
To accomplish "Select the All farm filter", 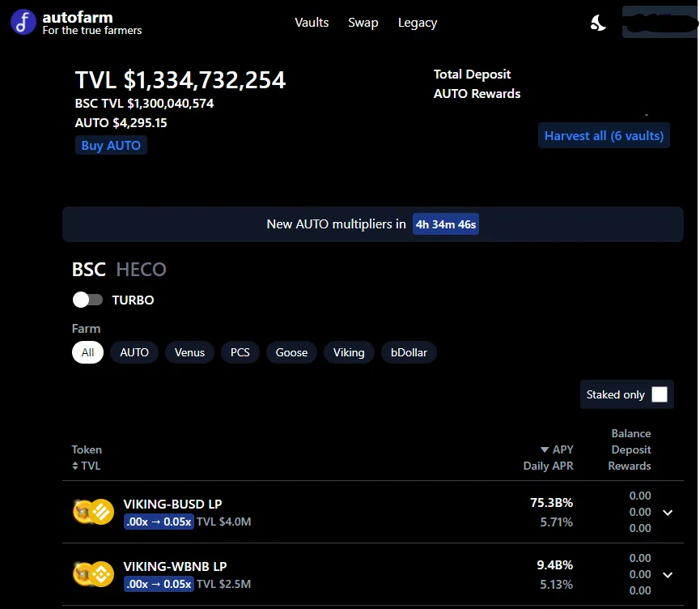I will pyautogui.click(x=87, y=352).
